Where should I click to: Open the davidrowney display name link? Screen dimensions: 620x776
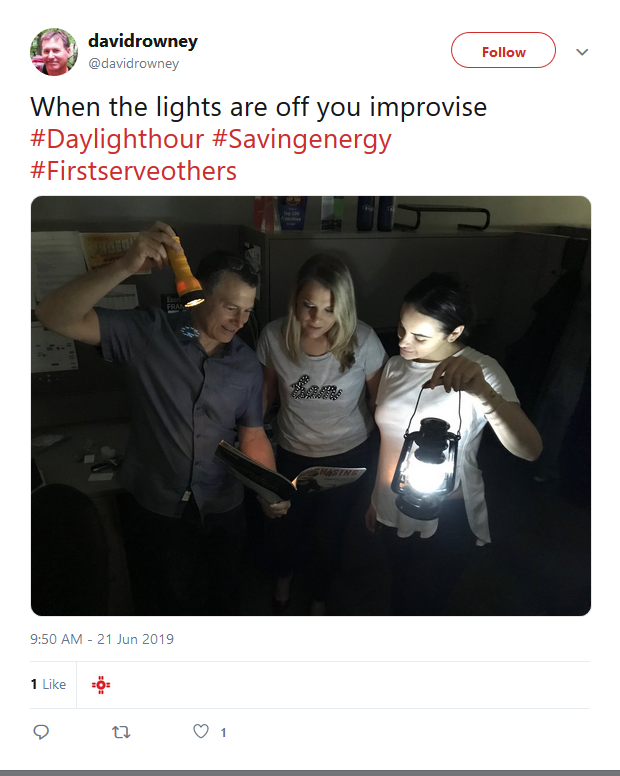(143, 41)
